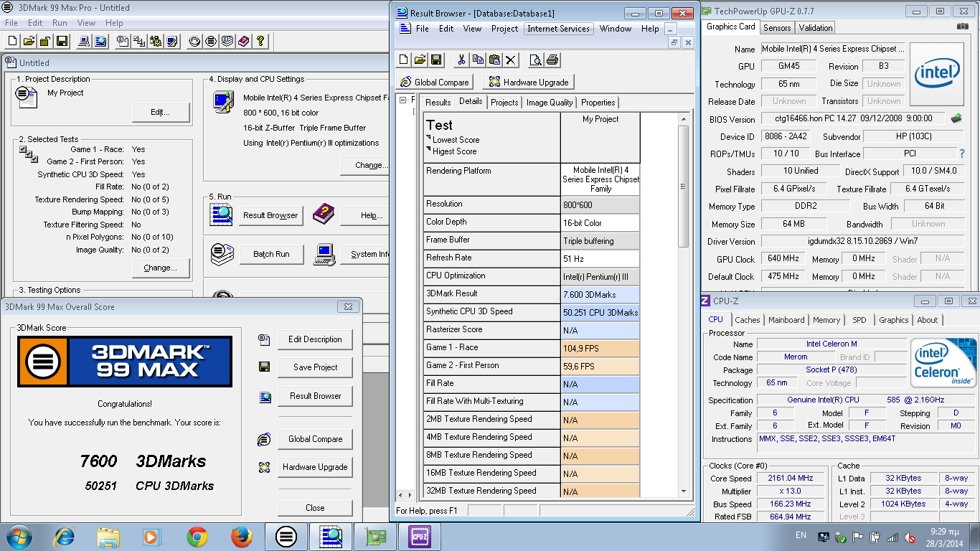Open Firefox from the taskbar

pyautogui.click(x=242, y=536)
